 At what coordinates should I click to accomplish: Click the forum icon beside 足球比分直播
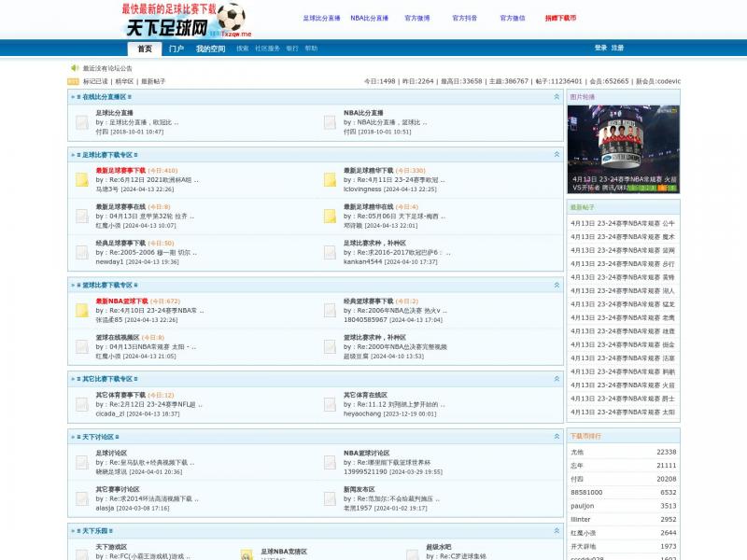click(x=81, y=122)
